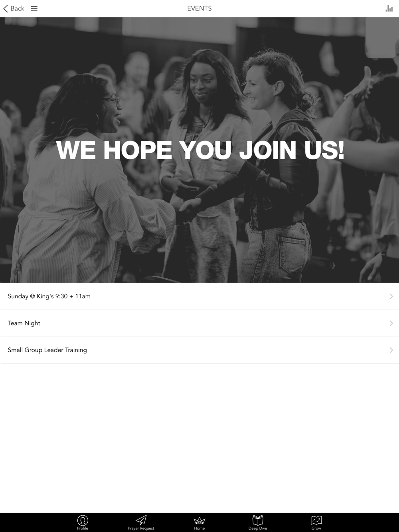This screenshot has width=399, height=532.
Task: Expand chevron beside Team Night
Action: (391, 323)
